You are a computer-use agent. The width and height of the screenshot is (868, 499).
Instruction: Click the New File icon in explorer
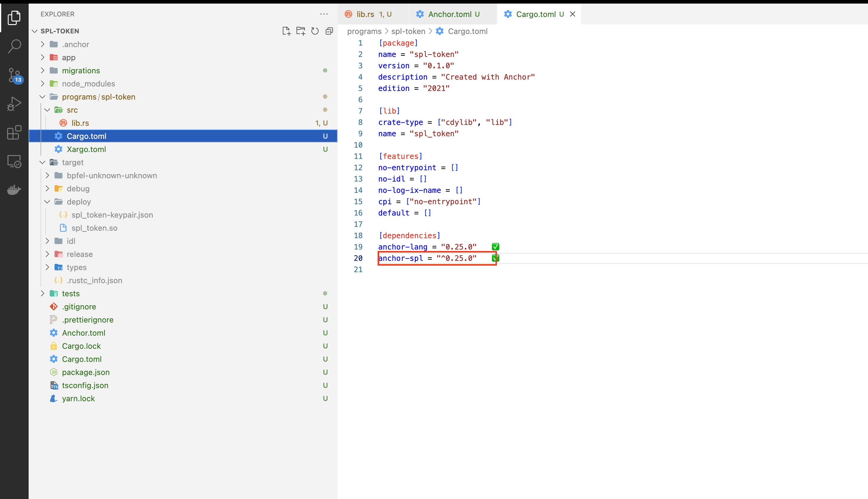pos(286,31)
